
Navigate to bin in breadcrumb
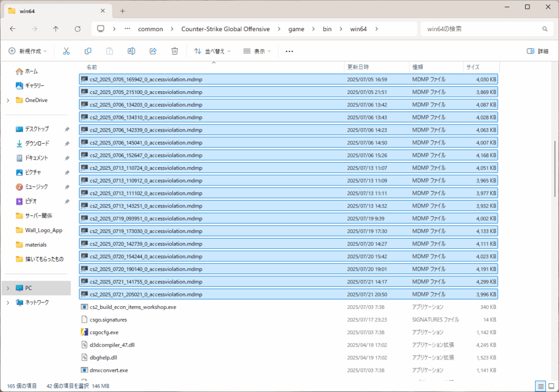(x=328, y=29)
